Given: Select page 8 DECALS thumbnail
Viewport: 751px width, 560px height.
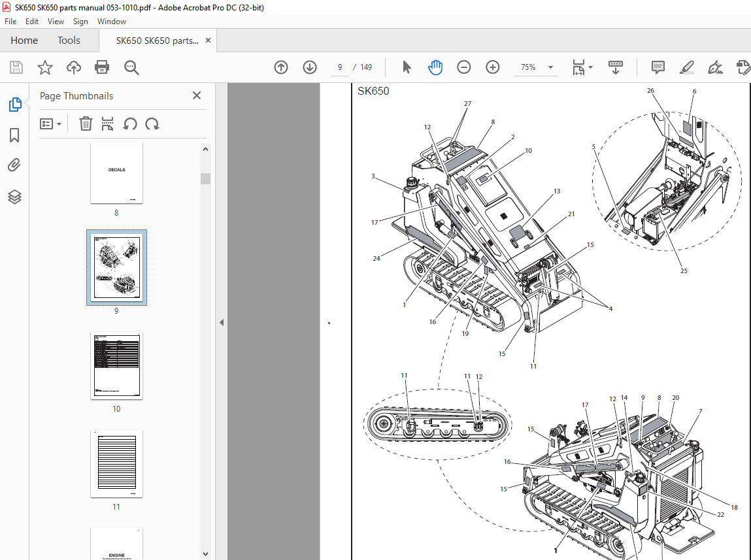Looking at the screenshot, I should 116,173.
